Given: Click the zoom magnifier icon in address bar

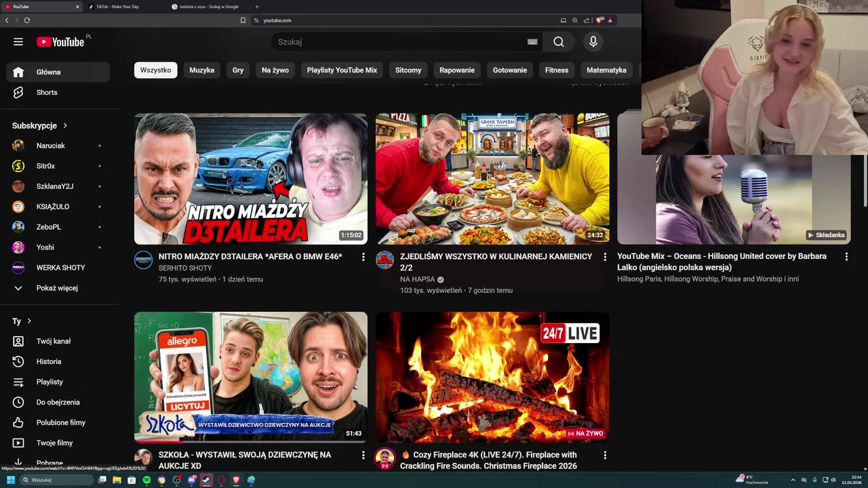Looking at the screenshot, I should click(575, 20).
